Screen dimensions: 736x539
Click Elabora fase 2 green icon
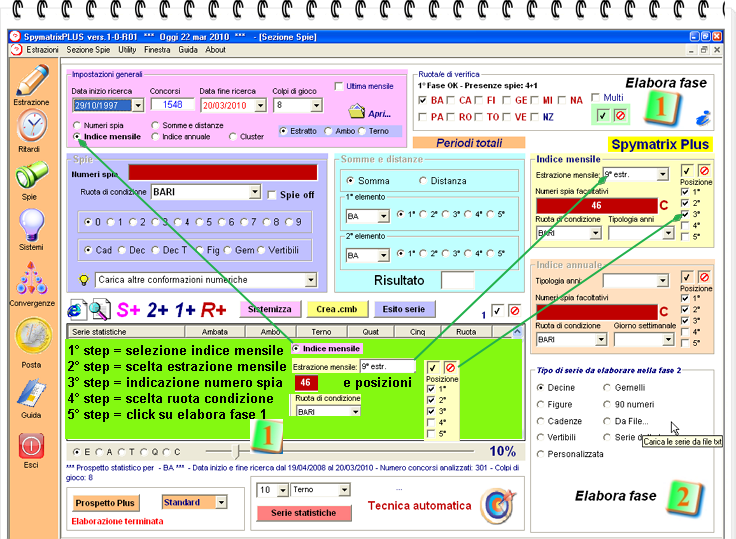684,498
